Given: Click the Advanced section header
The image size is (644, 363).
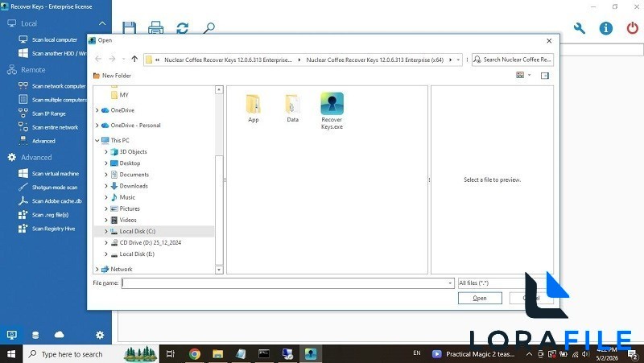Looking at the screenshot, I should 30,157.
